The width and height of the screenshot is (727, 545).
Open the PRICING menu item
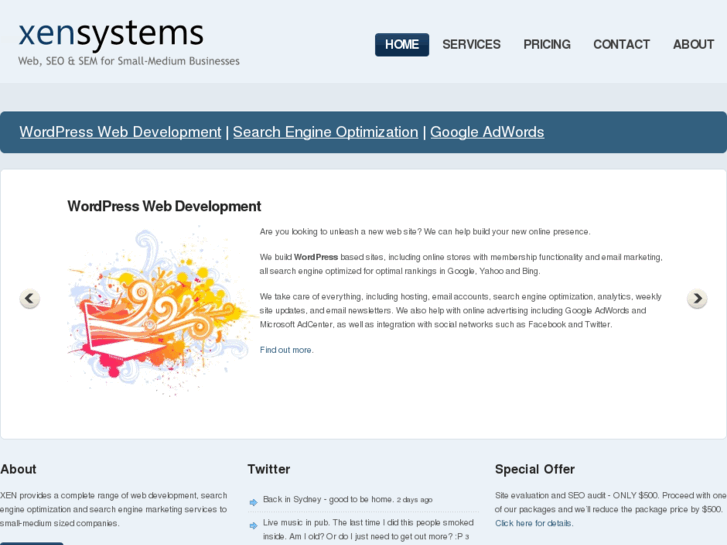tap(547, 45)
